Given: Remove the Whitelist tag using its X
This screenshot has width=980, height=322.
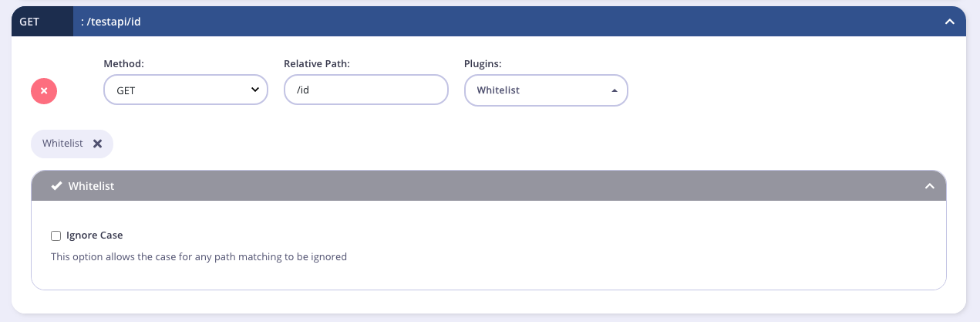Looking at the screenshot, I should point(97,144).
